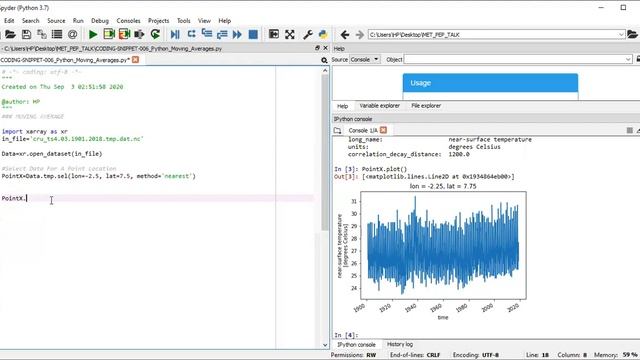Click the editor search magnifier icon
The height and width of the screenshot is (360, 640).
(324, 60)
